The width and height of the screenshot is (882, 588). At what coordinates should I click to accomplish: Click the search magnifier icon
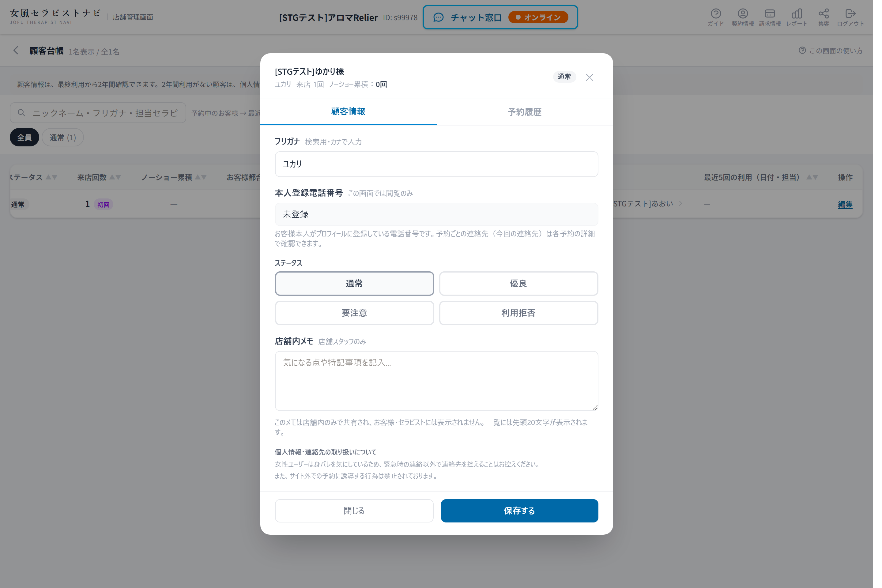click(x=21, y=113)
